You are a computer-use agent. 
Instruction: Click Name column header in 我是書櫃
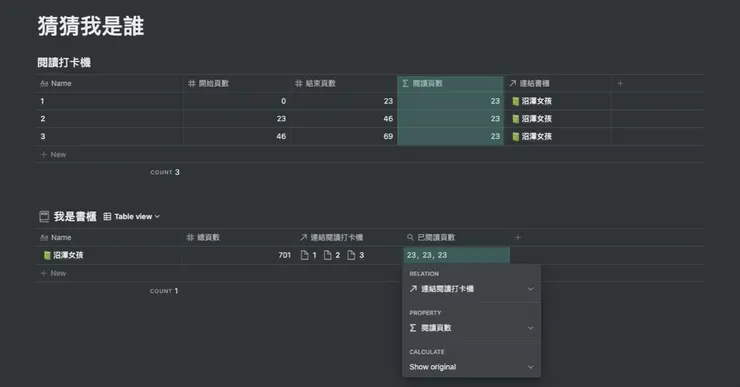109,237
